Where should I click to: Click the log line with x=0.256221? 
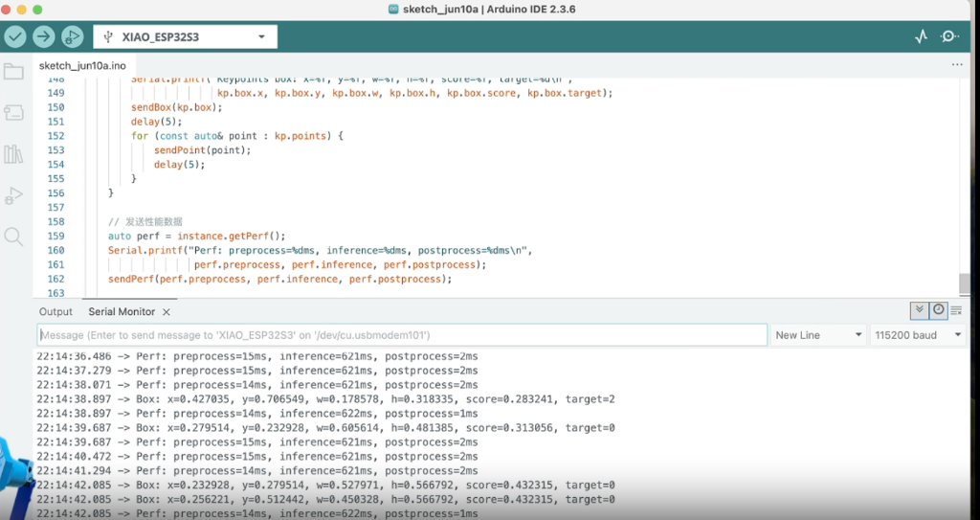[x=325, y=499]
